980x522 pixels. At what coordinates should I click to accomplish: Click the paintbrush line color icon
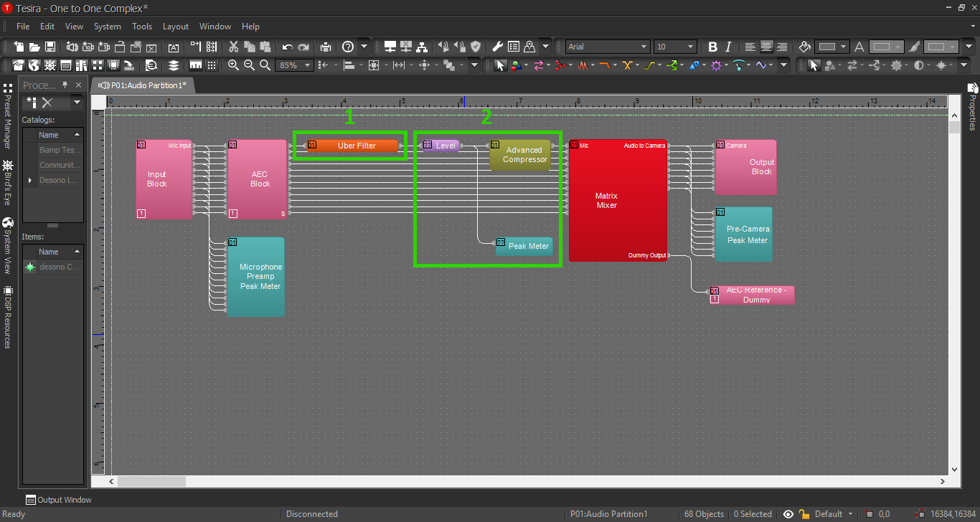(914, 47)
